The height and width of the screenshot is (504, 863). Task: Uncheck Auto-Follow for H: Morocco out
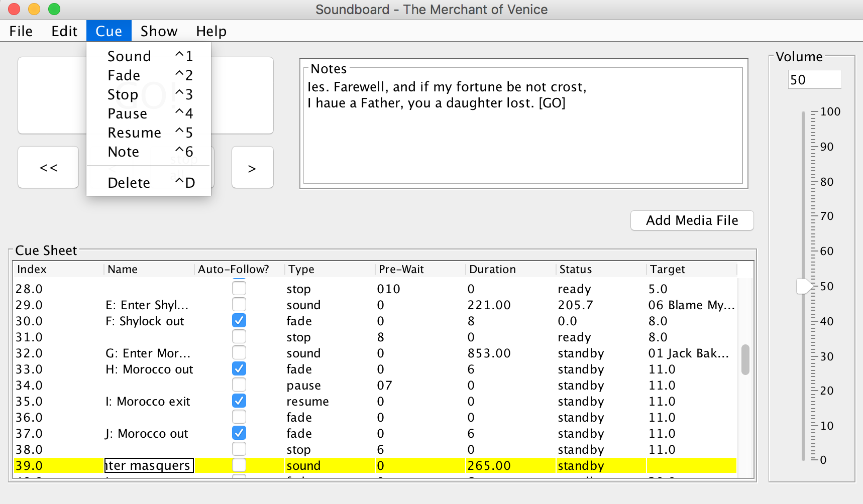coord(239,368)
